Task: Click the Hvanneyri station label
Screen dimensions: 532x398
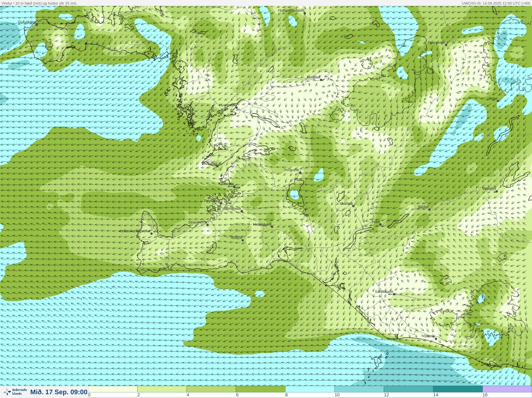Action: point(228,105)
